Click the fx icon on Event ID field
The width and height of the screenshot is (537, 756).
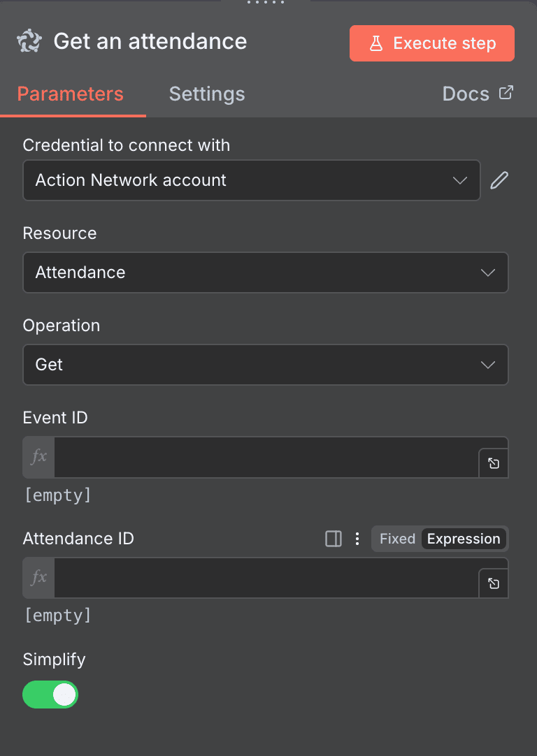pos(37,457)
